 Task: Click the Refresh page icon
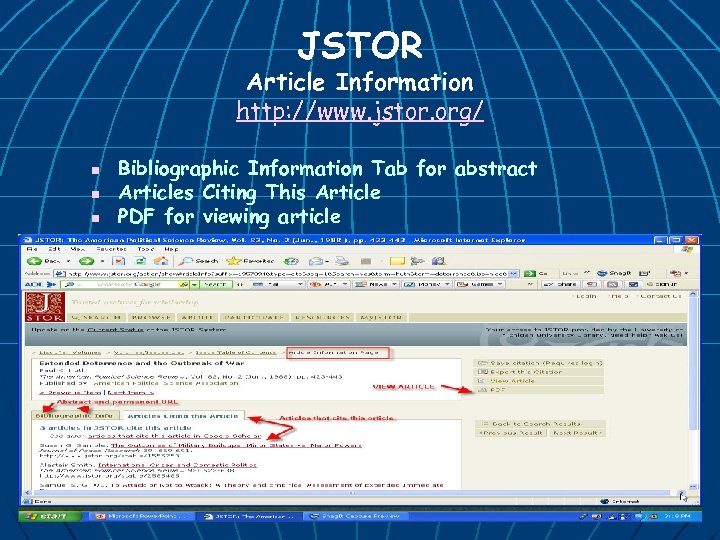[140, 261]
